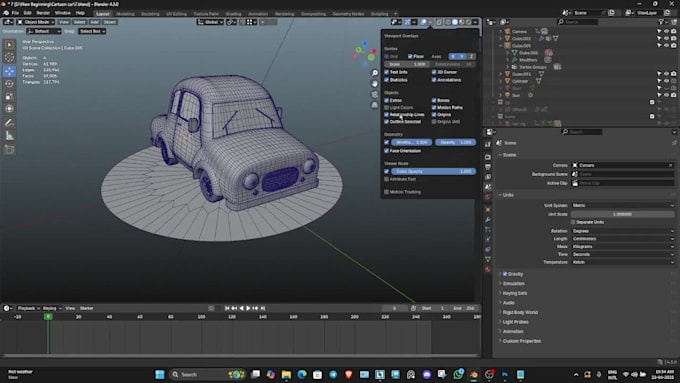Select the Select Box tool in toolbar
This screenshot has width=680, height=383.
pos(10,45)
